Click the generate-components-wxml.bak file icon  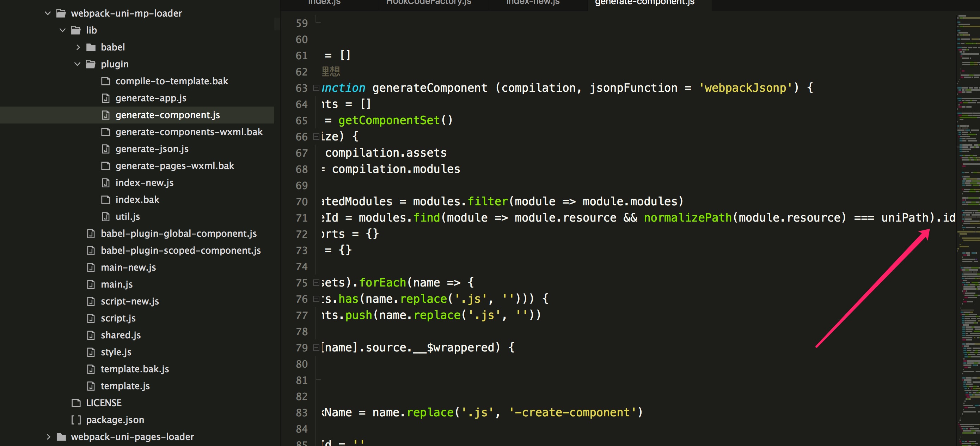(x=105, y=132)
